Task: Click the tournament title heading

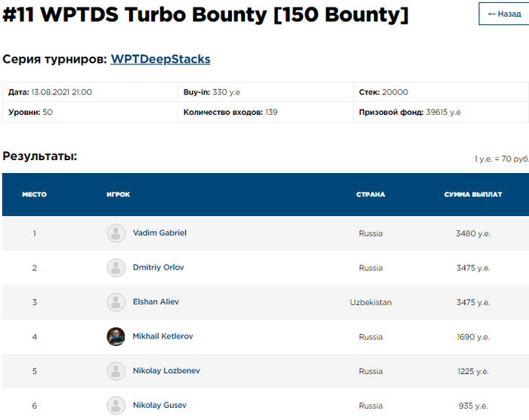Action: pyautogui.click(x=206, y=15)
